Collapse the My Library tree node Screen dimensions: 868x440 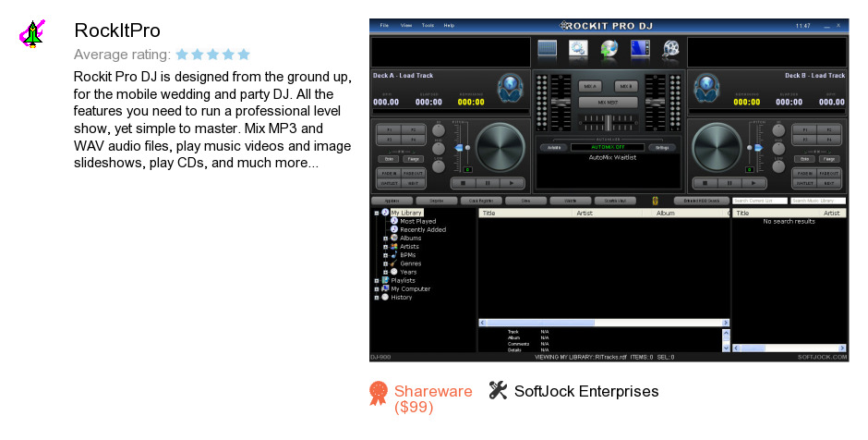(x=377, y=213)
